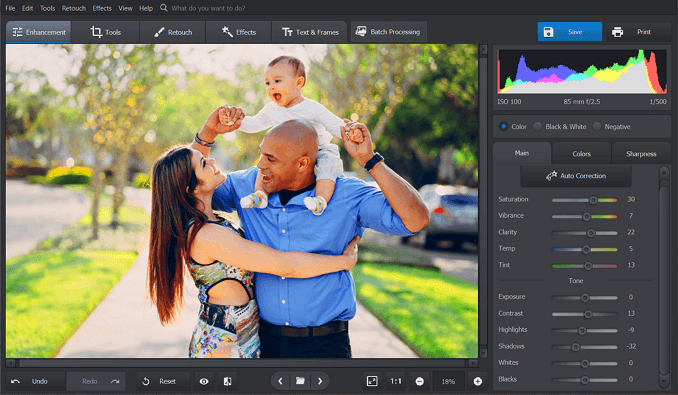The image size is (678, 395).
Task: Click the Temp slider
Action: click(585, 249)
